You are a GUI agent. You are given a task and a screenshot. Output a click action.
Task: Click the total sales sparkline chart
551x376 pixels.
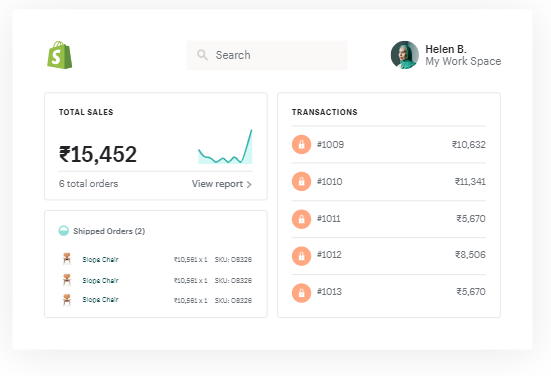(x=225, y=147)
